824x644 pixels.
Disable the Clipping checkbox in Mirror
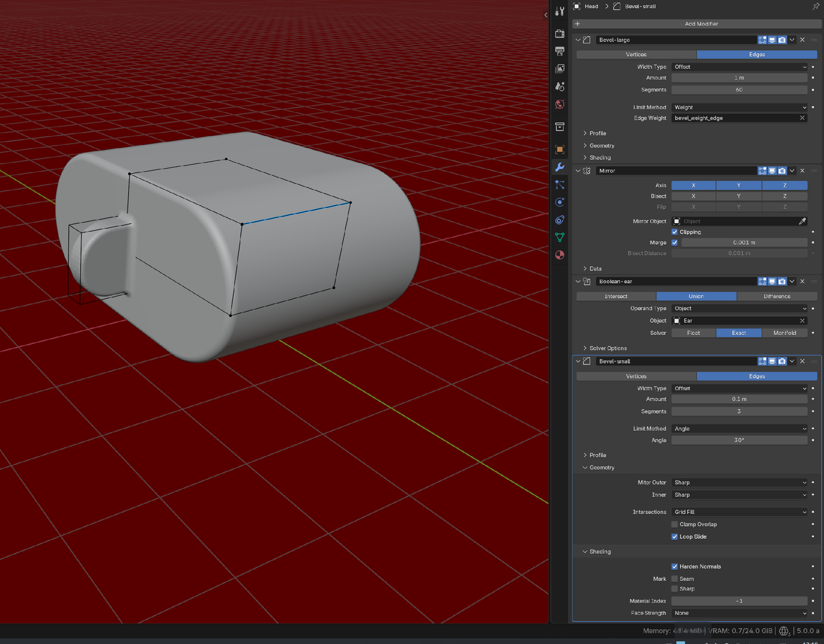675,232
